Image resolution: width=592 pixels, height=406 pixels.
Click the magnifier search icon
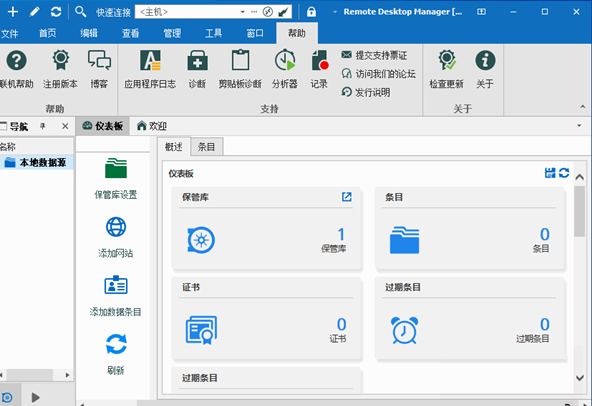click(x=80, y=12)
